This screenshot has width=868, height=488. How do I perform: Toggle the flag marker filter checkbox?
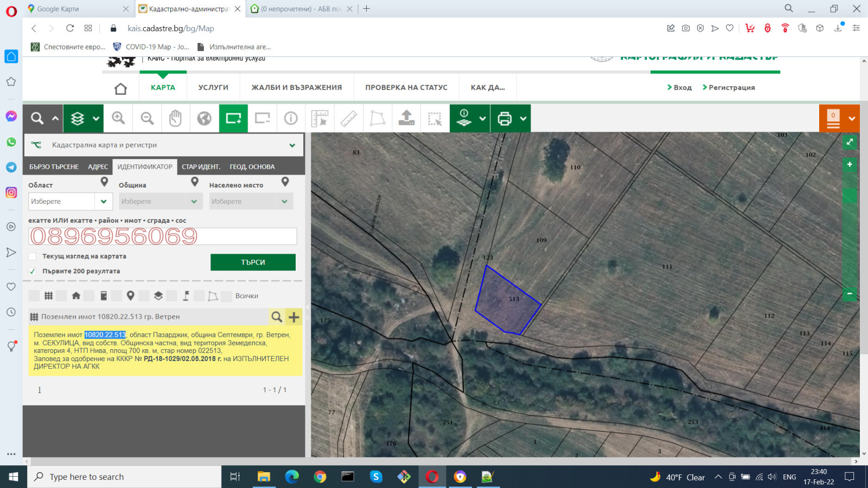(171, 296)
